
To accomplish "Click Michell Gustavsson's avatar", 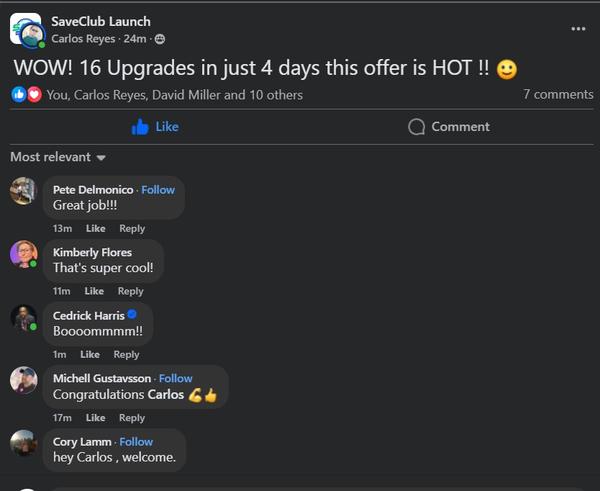I will click(x=24, y=380).
